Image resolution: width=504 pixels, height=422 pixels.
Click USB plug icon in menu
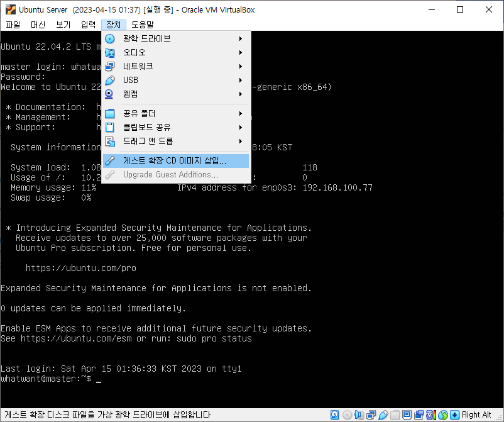pyautogui.click(x=110, y=80)
